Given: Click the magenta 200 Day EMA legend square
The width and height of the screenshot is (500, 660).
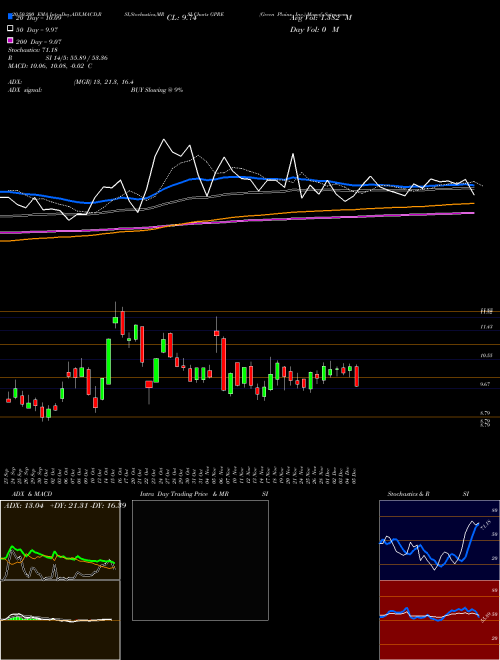Looking at the screenshot, I should [10, 40].
